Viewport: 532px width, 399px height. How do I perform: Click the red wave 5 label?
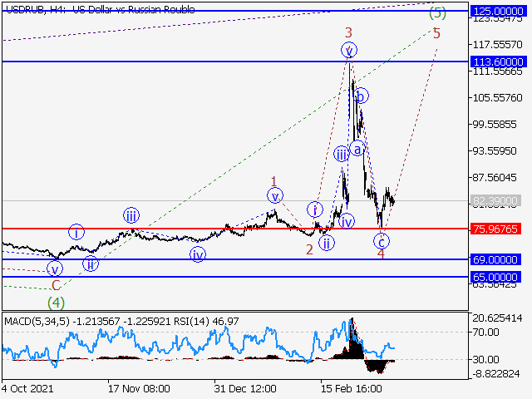[436, 33]
